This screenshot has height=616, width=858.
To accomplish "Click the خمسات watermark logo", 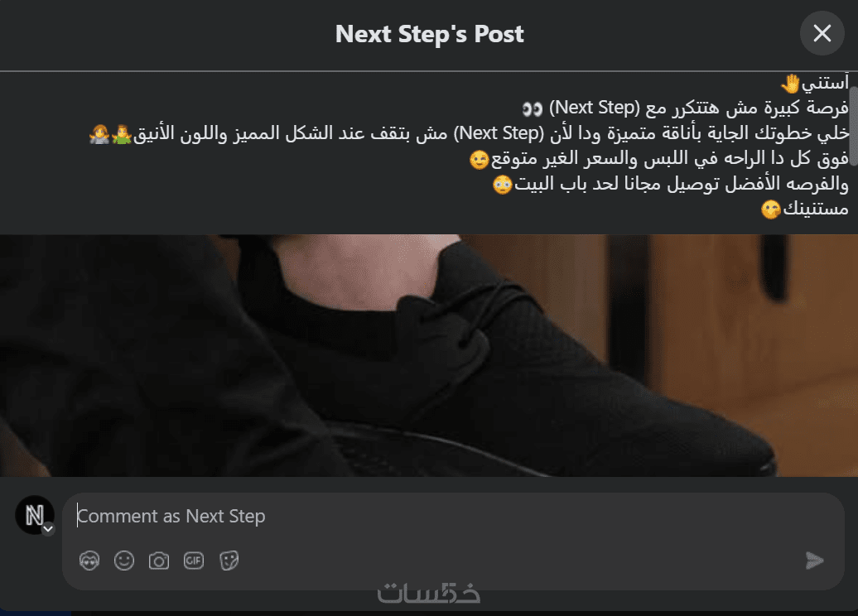I will pos(429,594).
